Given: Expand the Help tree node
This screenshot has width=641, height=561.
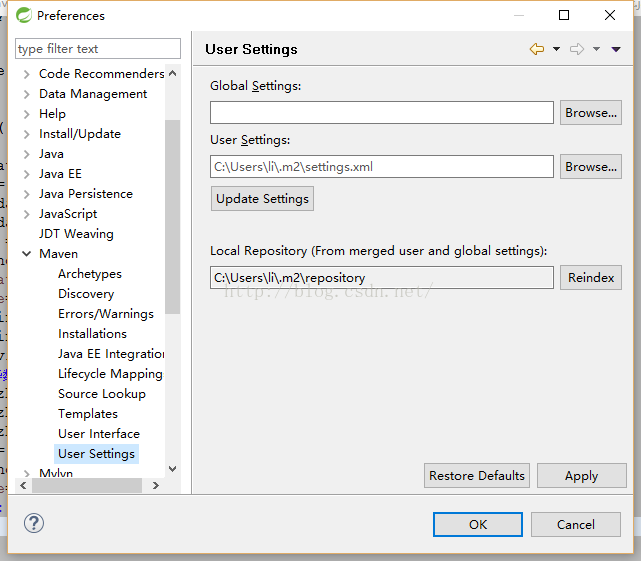Looking at the screenshot, I should pos(27,114).
